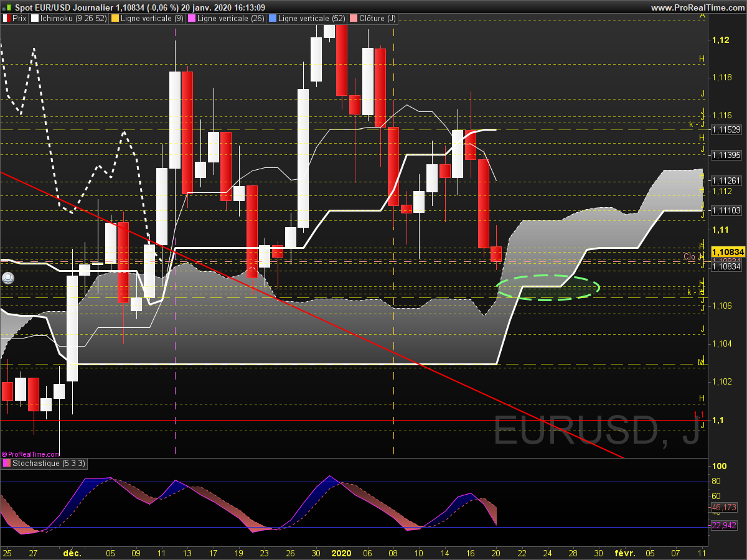Click the 1,102 price axis value
The image size is (747, 560).
[x=722, y=381]
